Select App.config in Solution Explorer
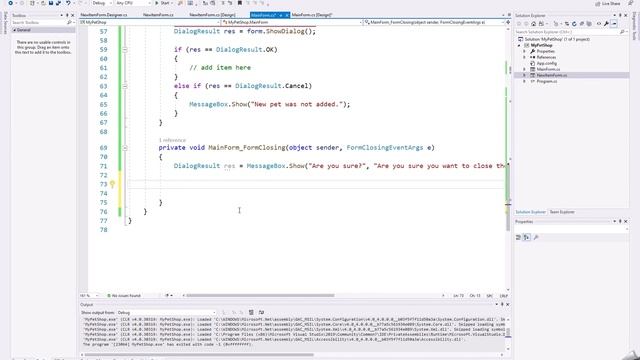640x360 pixels. point(547,63)
